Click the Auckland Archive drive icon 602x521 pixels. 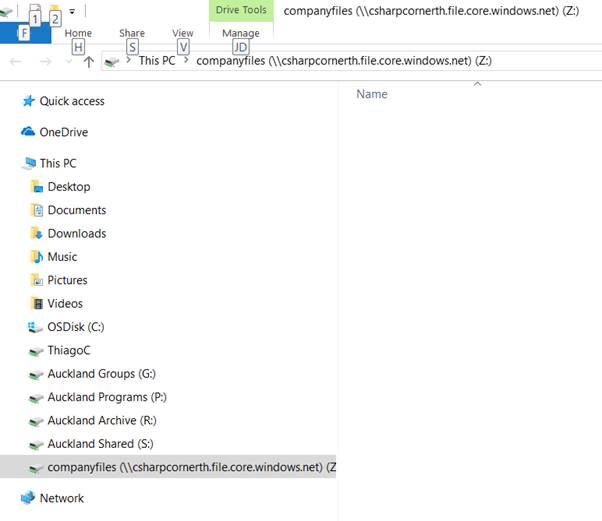pyautogui.click(x=36, y=422)
